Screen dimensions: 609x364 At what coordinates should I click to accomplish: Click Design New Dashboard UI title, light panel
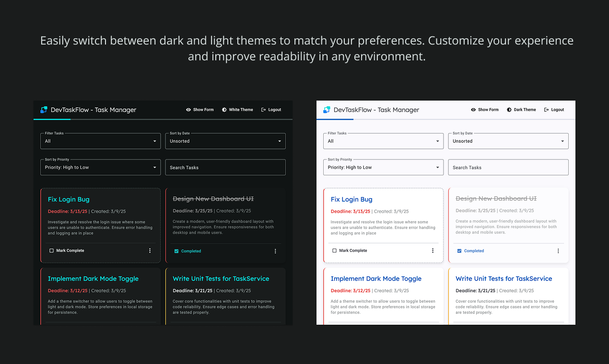496,199
